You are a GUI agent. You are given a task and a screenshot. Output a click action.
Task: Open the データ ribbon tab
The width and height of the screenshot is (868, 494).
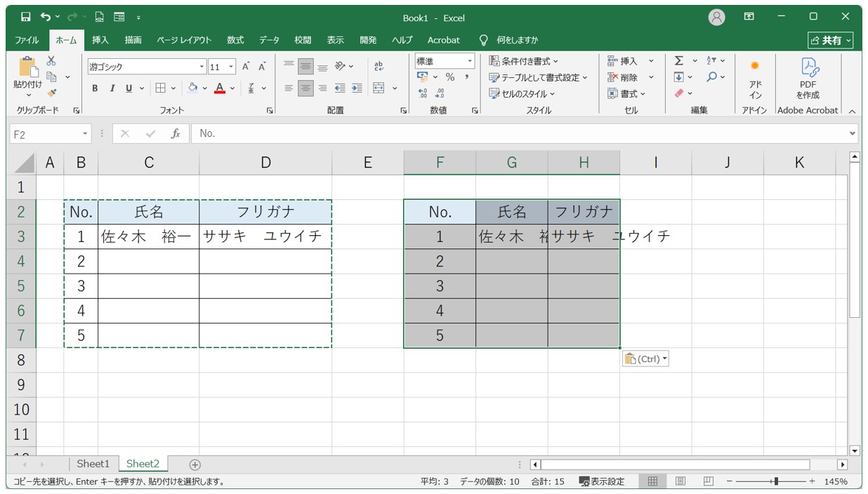269,40
